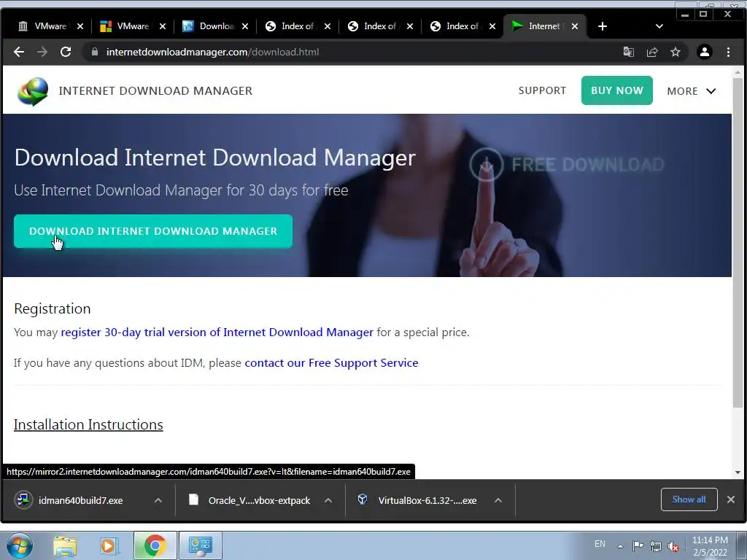Bookmark this page with the star
Image resolution: width=747 pixels, height=560 pixels.
click(675, 52)
